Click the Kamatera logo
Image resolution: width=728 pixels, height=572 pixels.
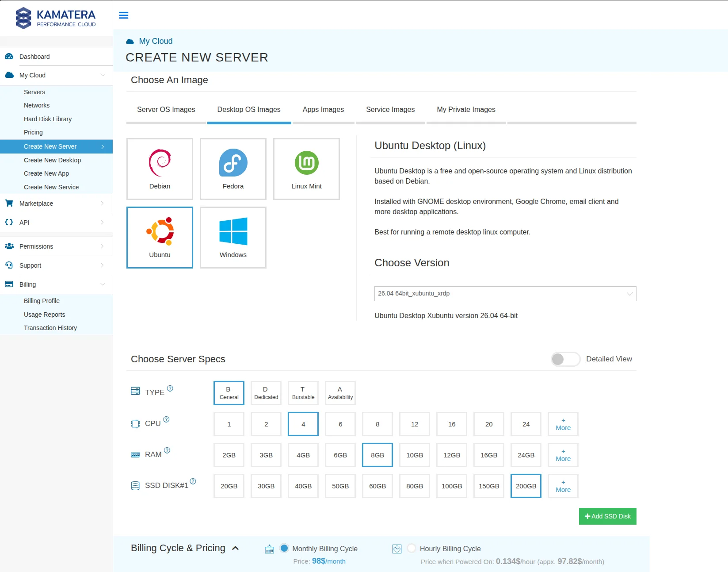[56, 18]
